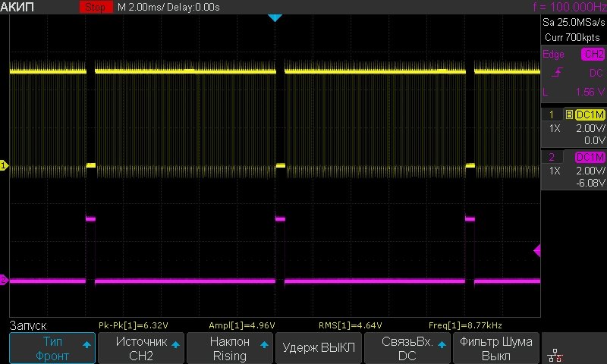This screenshot has height=364, width=607.
Task: Click the red Stop status indicator
Action: coord(95,7)
